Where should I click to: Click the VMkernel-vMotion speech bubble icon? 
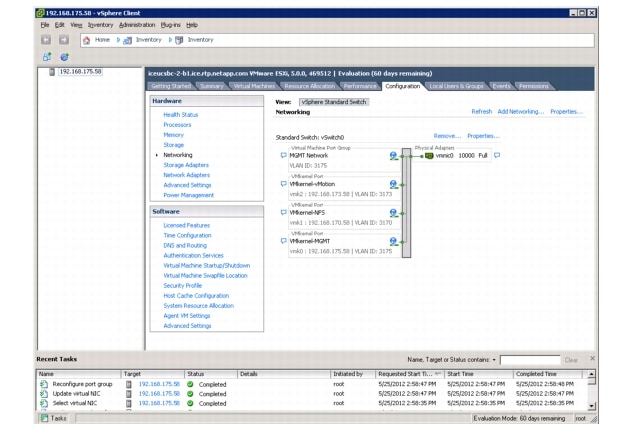pos(284,184)
